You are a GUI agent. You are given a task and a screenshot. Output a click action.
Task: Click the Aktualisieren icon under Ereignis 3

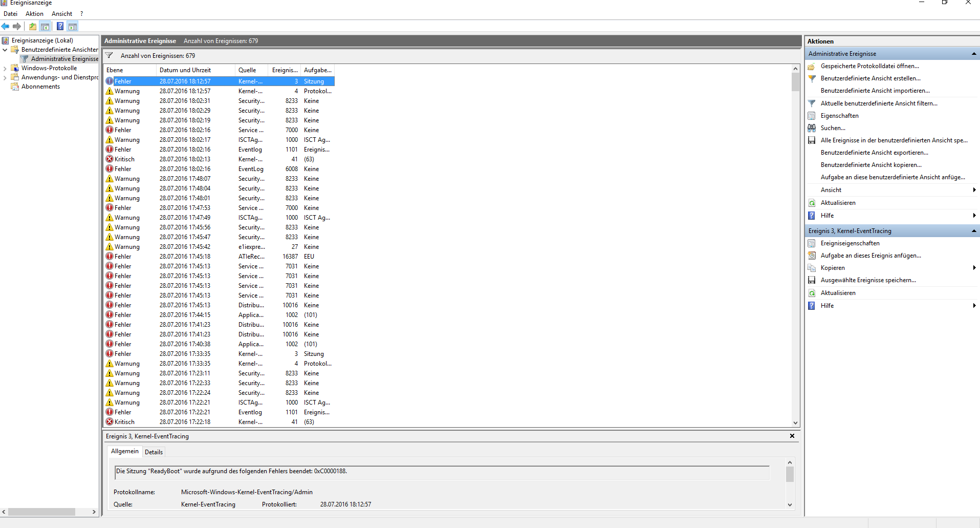tap(812, 293)
